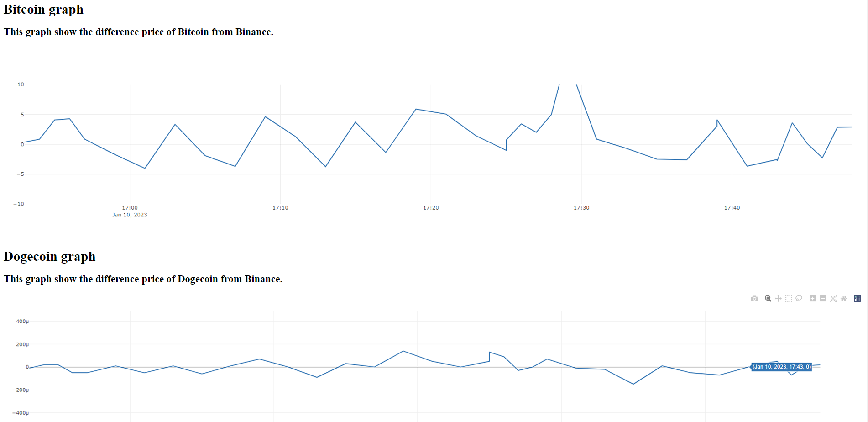This screenshot has width=868, height=422.
Task: Zoom in using the plus icon
Action: point(812,299)
